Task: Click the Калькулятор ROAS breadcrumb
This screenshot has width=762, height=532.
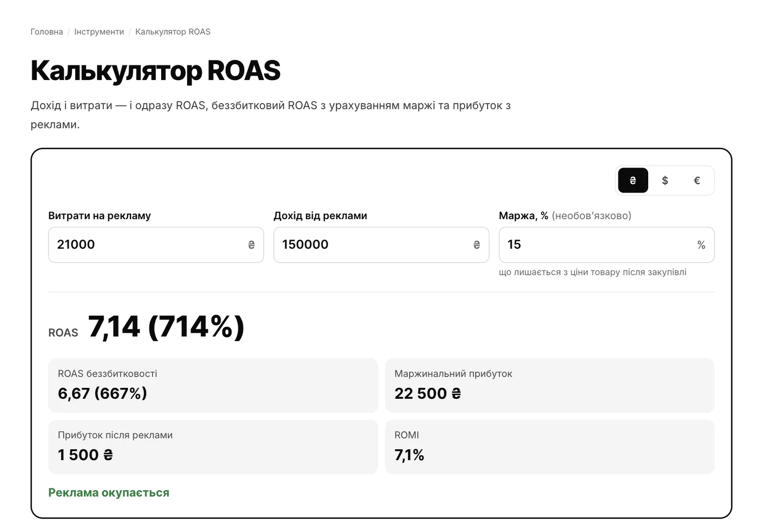Action: click(x=173, y=32)
